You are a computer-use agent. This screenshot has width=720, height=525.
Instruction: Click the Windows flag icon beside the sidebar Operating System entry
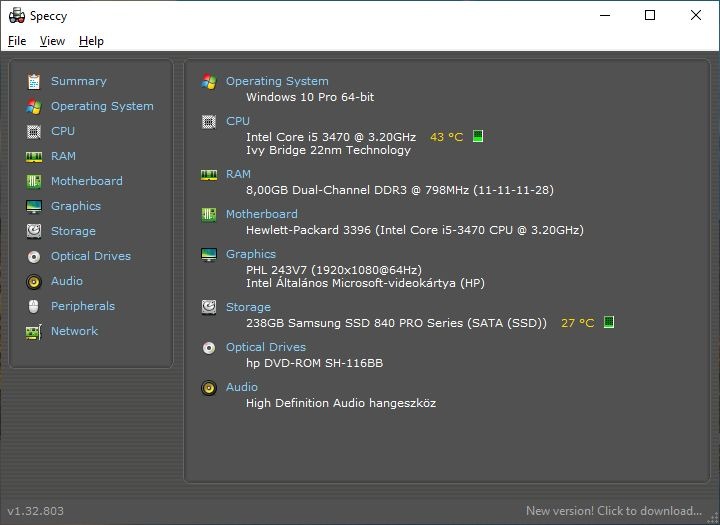34,107
